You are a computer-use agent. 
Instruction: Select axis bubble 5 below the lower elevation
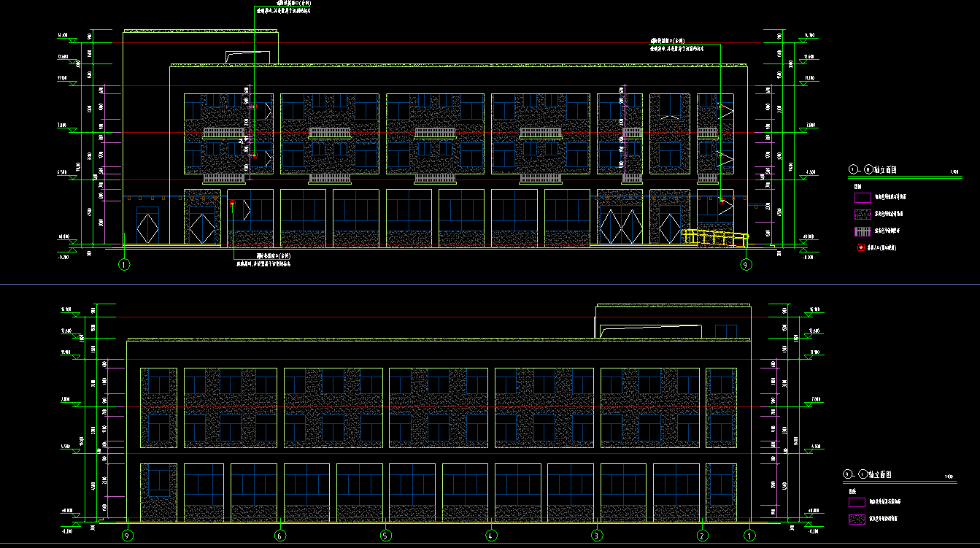[386, 536]
